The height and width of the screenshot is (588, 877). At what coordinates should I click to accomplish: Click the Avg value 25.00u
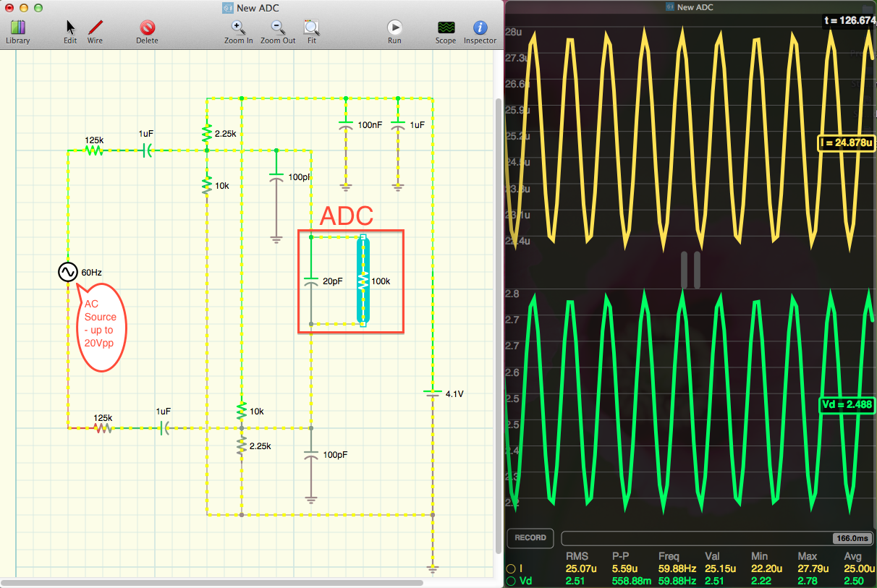tap(860, 569)
